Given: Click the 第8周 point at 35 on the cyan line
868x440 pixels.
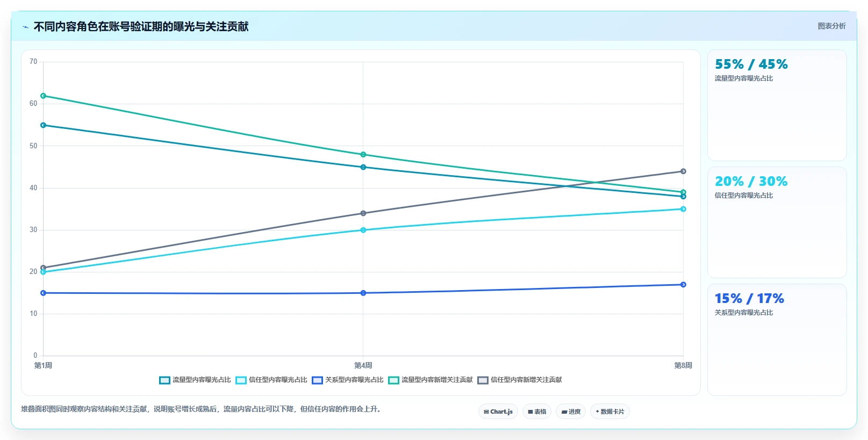Looking at the screenshot, I should pos(683,209).
